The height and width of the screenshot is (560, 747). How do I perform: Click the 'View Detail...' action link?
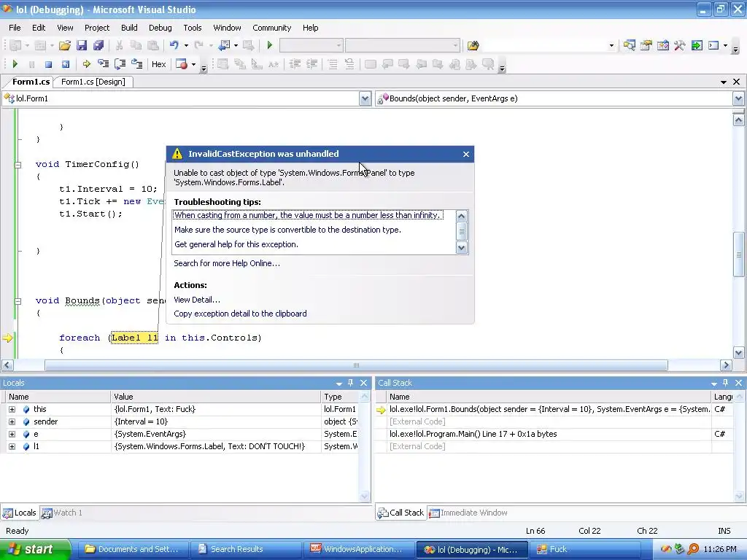pos(197,300)
